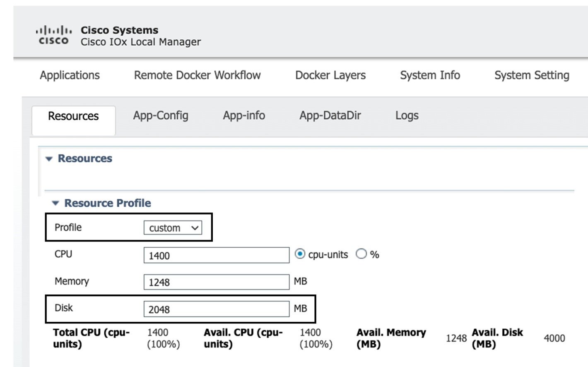The height and width of the screenshot is (367, 588).
Task: Click the Memory value input field
Action: [x=216, y=282]
